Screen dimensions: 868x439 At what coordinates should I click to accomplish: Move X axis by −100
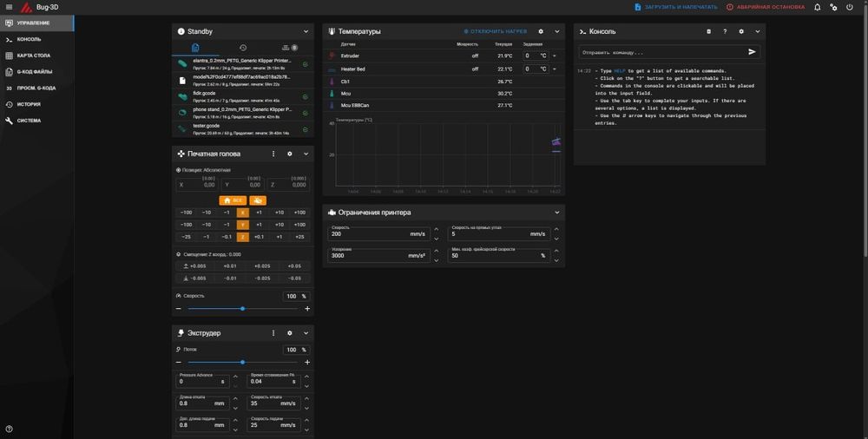pyautogui.click(x=187, y=213)
